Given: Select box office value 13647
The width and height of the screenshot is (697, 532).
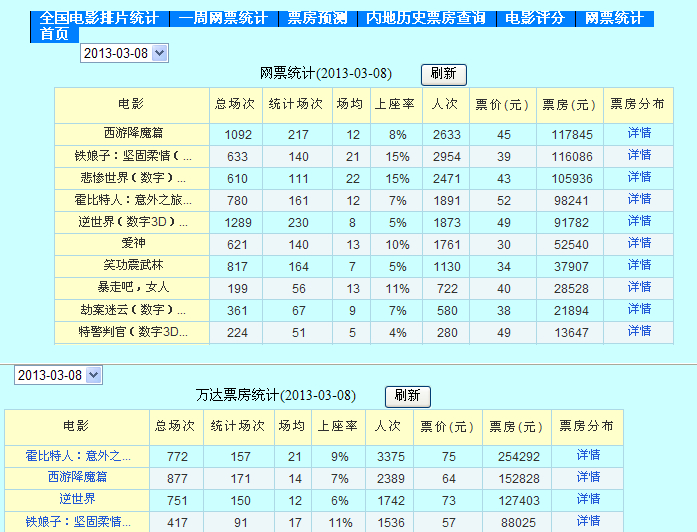Looking at the screenshot, I should pos(572,333).
